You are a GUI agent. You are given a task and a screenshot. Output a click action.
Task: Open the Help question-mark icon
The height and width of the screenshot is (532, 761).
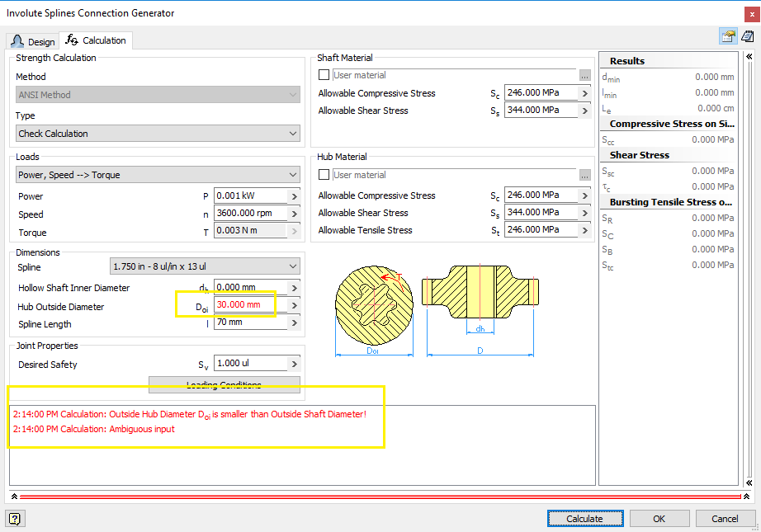pos(15,518)
